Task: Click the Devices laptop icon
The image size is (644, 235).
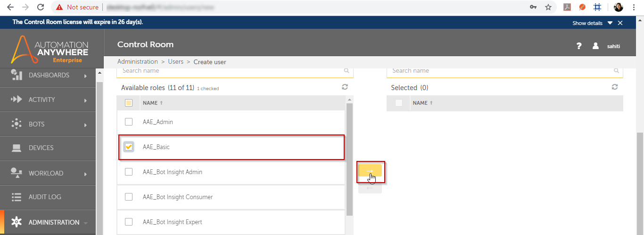Action: click(x=17, y=148)
